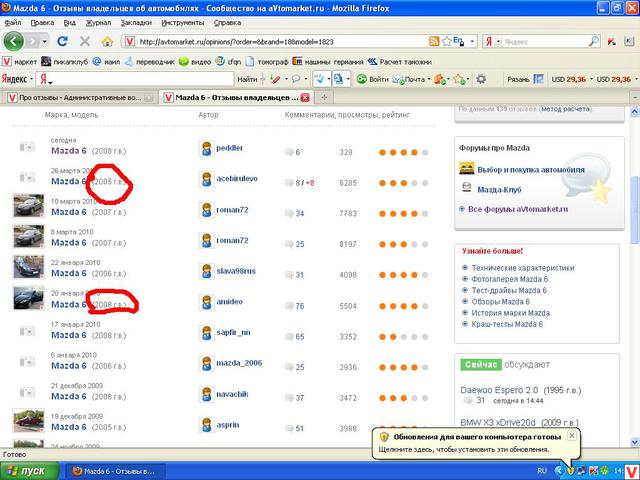Open the пикапклуб bookmark
The height and width of the screenshot is (480, 640).
click(x=65, y=62)
